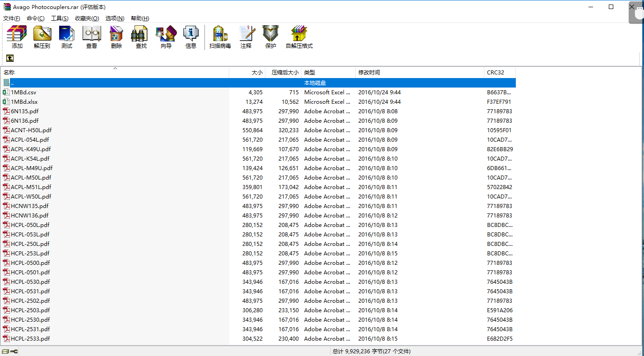644x356 pixels.
Task: Select file HCPL-0501.pdf
Action: (x=30, y=272)
